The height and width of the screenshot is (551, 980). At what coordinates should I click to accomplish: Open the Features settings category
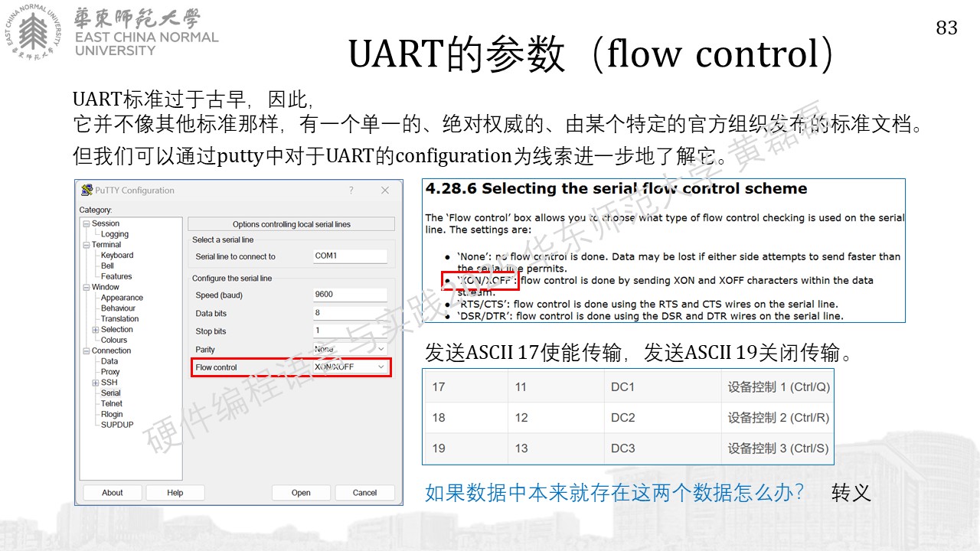pyautogui.click(x=116, y=276)
